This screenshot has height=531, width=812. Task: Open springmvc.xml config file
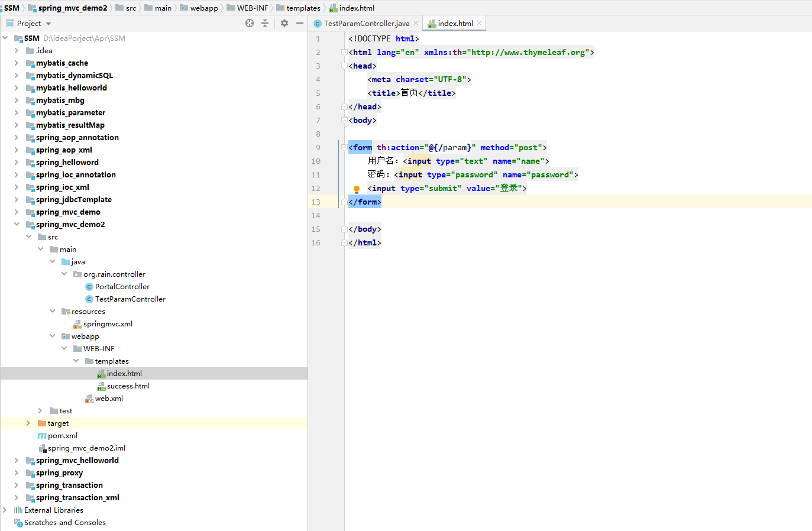click(x=108, y=324)
